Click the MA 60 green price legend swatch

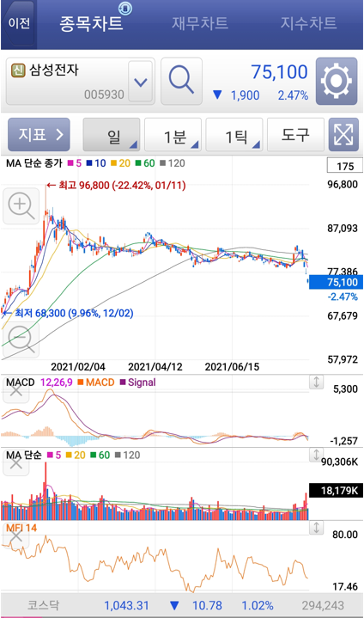click(138, 163)
